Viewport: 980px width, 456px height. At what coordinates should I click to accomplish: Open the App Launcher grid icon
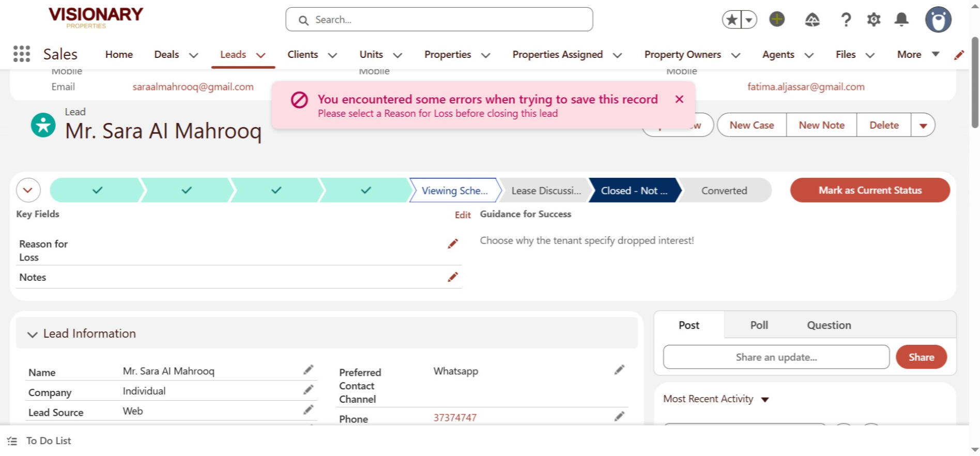pos(21,54)
